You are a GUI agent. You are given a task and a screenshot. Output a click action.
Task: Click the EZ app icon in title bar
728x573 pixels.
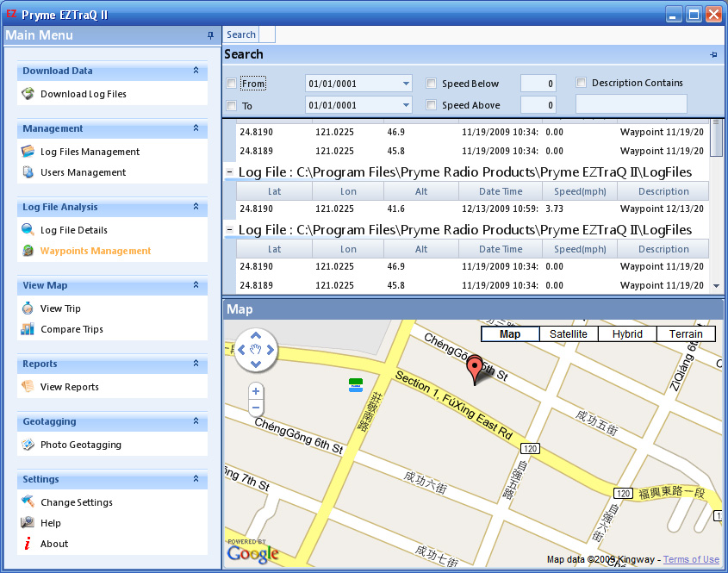pos(11,14)
